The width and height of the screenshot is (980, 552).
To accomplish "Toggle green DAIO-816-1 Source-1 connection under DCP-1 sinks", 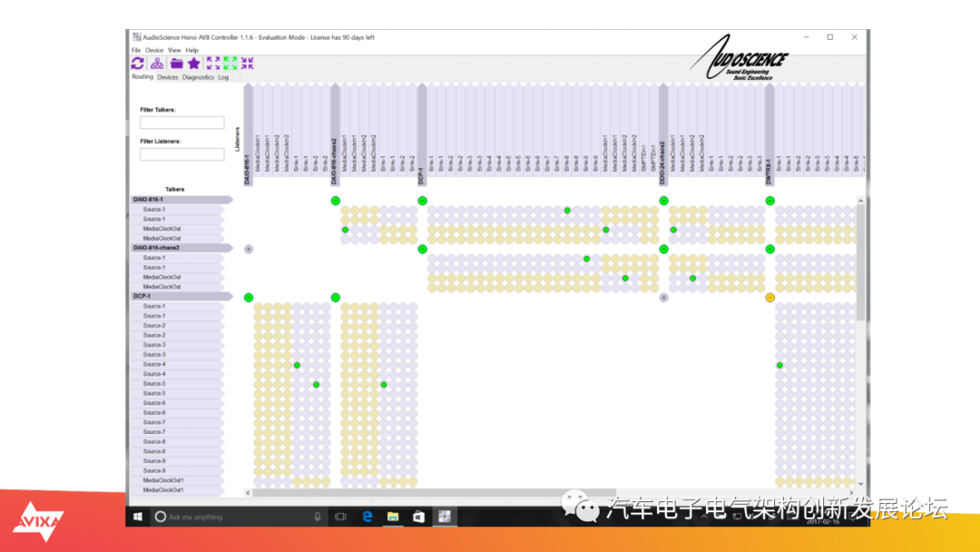I will 567,211.
